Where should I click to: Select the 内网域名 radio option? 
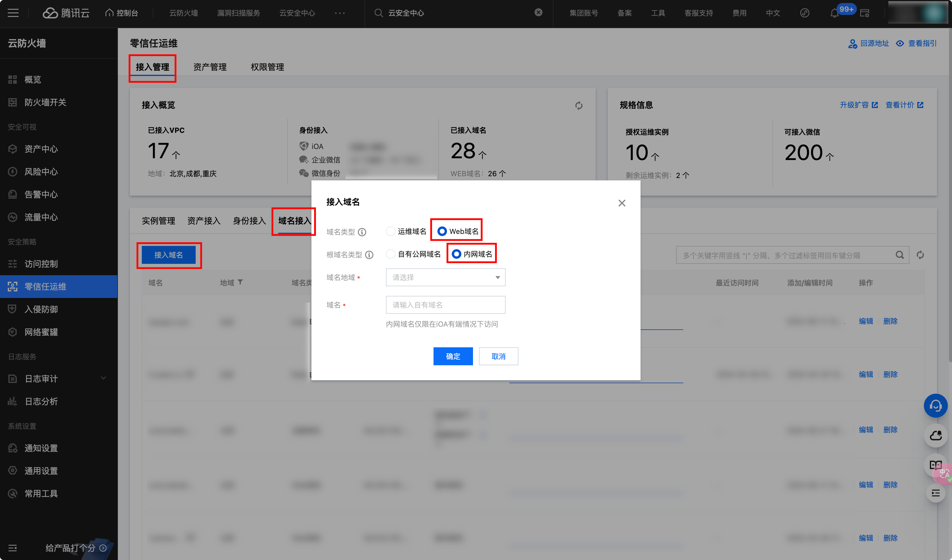tap(456, 254)
